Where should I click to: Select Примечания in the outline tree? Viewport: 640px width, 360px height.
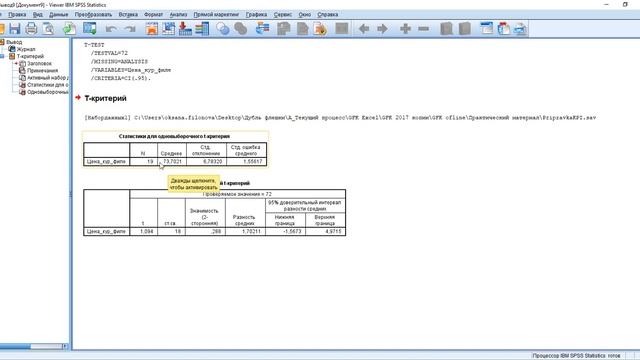coord(42,71)
